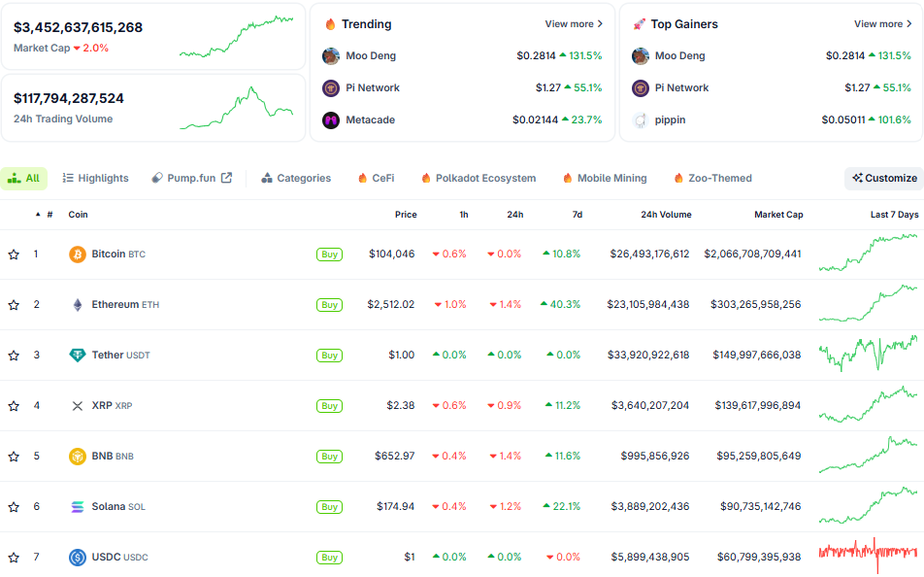The width and height of the screenshot is (924, 577).
Task: Click the XRP logo icon
Action: [x=78, y=406]
